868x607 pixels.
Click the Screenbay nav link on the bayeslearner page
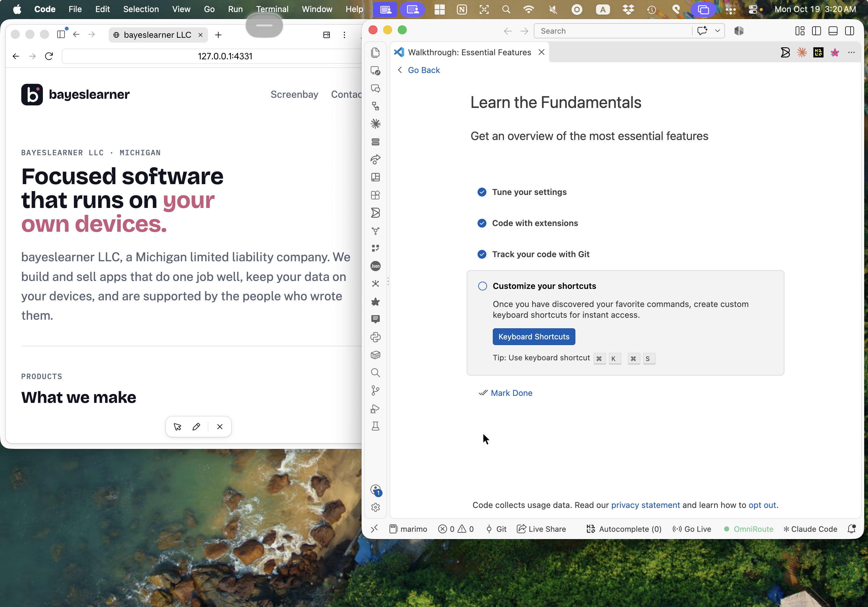tap(294, 94)
